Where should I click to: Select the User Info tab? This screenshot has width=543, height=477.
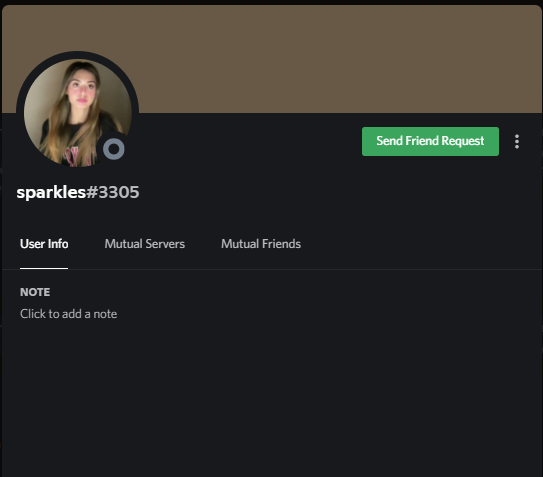[x=44, y=244]
